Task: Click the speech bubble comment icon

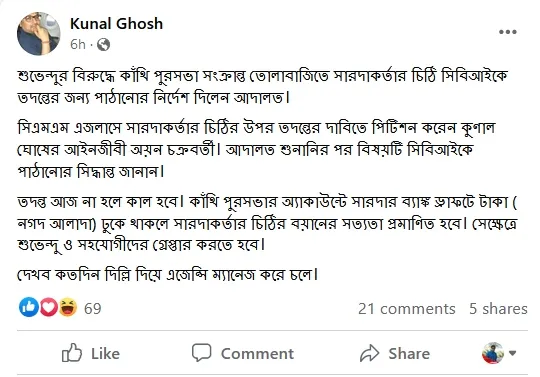Action: pyautogui.click(x=201, y=353)
